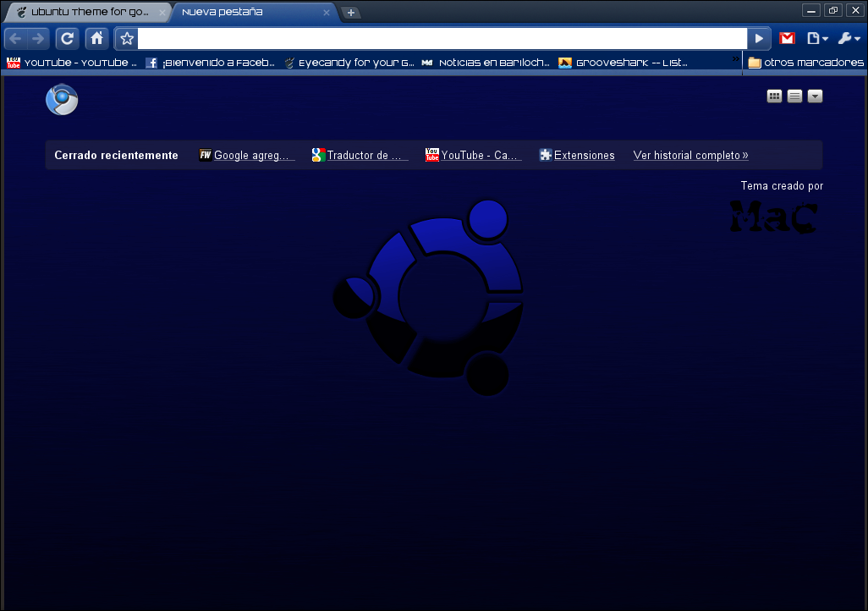Click the YouTube favicon in bookmarks bar
868x611 pixels.
14,63
